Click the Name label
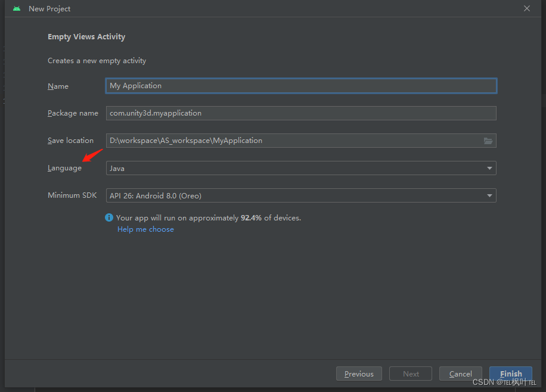 tap(58, 86)
